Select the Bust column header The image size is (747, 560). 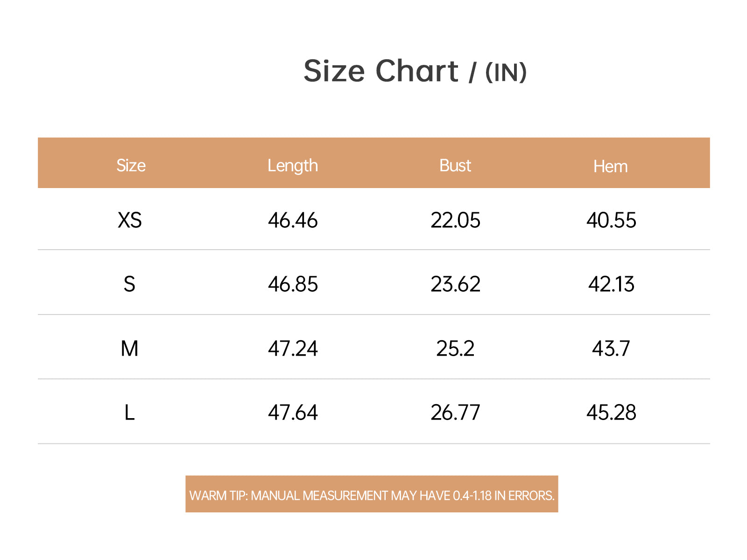click(x=455, y=166)
